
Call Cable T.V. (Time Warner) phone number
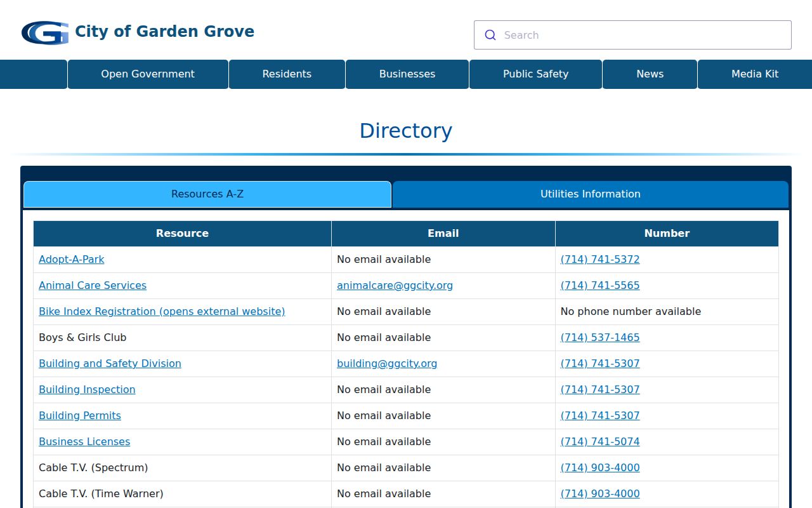click(x=600, y=493)
